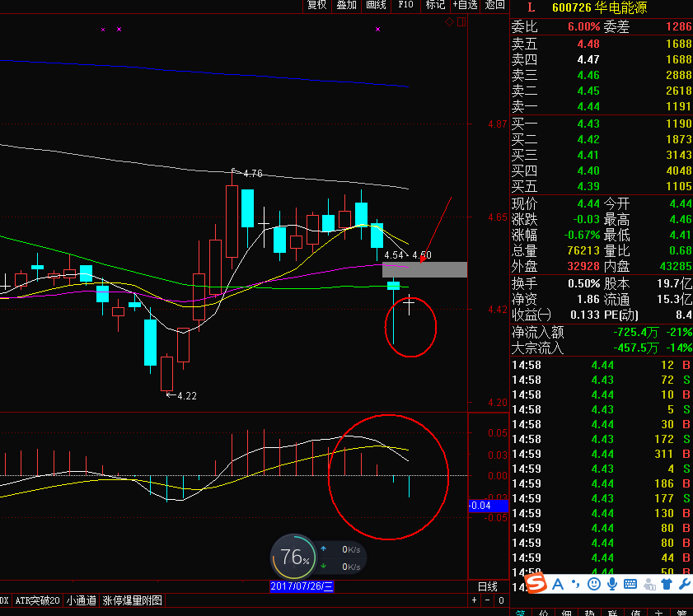Open the Sogou soft keyboard icon

pos(630,584)
